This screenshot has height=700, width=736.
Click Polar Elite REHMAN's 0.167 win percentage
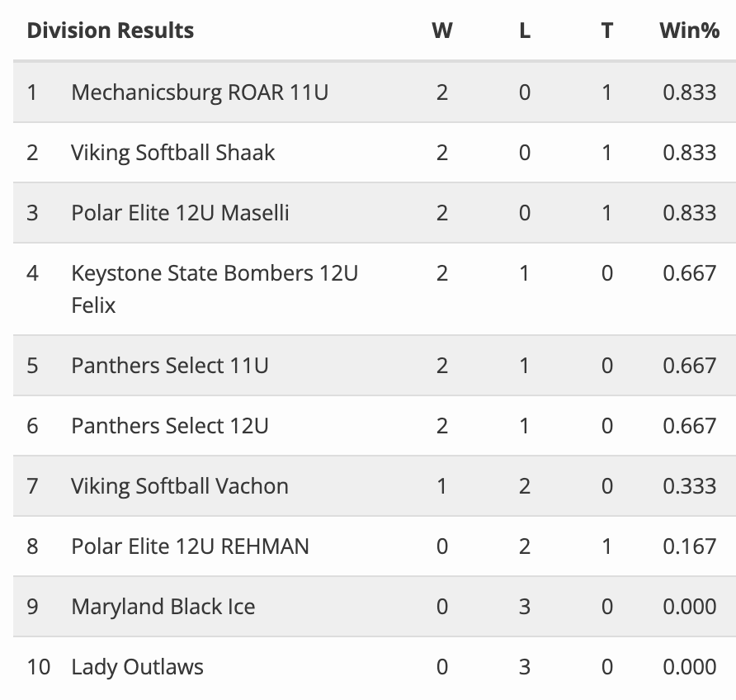[689, 546]
